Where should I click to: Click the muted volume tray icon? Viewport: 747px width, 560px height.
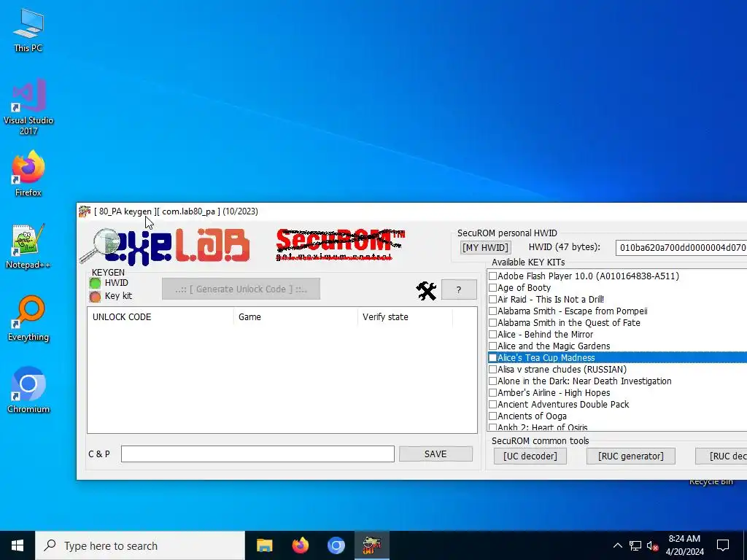point(653,545)
